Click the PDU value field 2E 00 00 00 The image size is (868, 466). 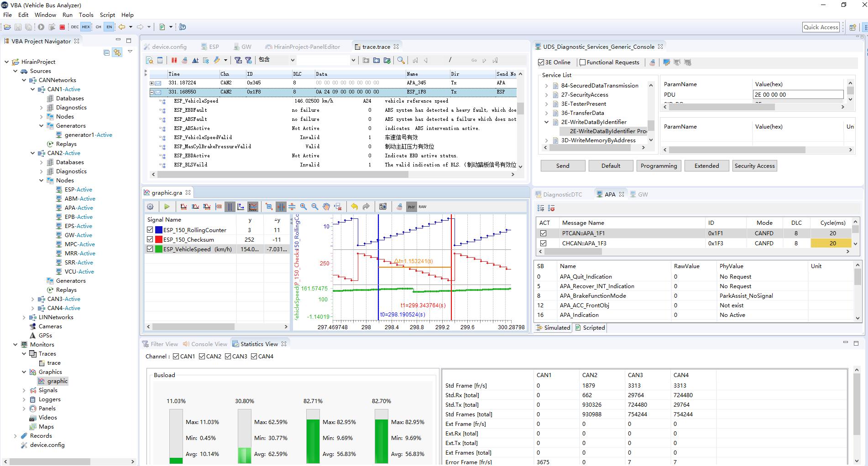(798, 95)
